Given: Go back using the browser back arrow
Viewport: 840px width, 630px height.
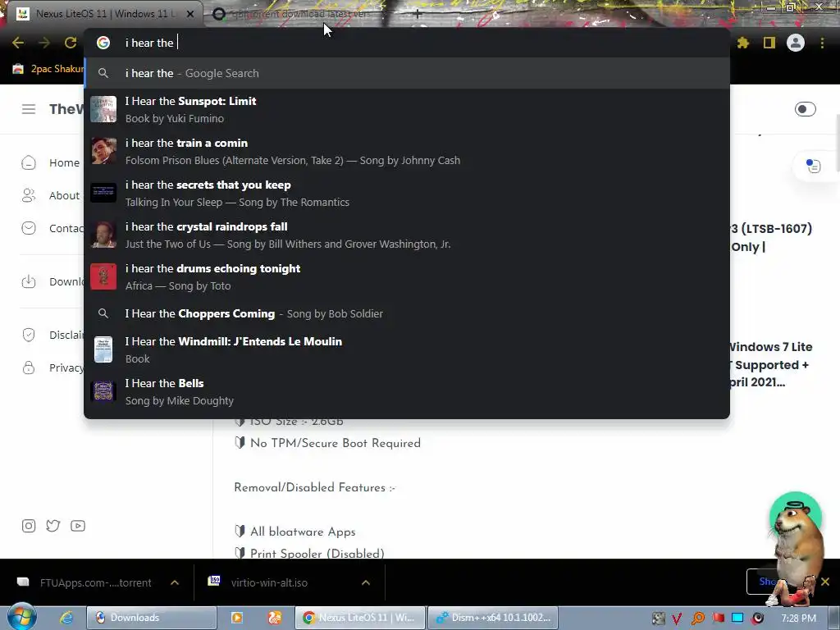Looking at the screenshot, I should click(x=18, y=43).
